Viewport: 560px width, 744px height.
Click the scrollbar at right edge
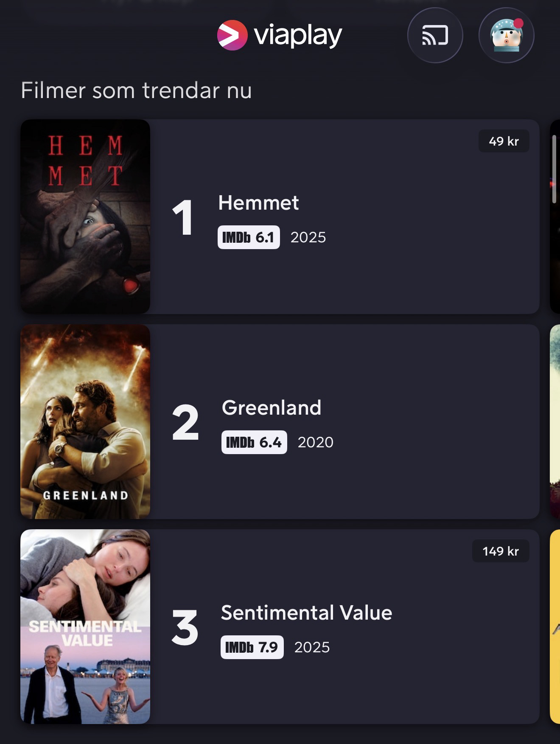pos(554,169)
